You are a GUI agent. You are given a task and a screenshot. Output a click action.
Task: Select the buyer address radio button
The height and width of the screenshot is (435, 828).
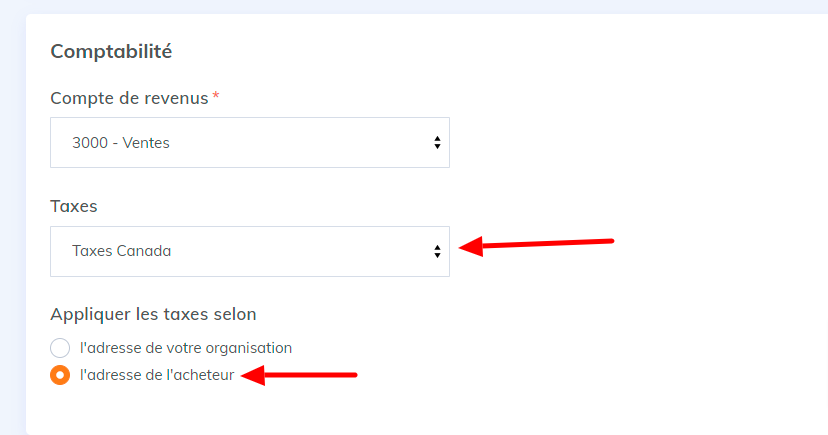[x=60, y=376]
